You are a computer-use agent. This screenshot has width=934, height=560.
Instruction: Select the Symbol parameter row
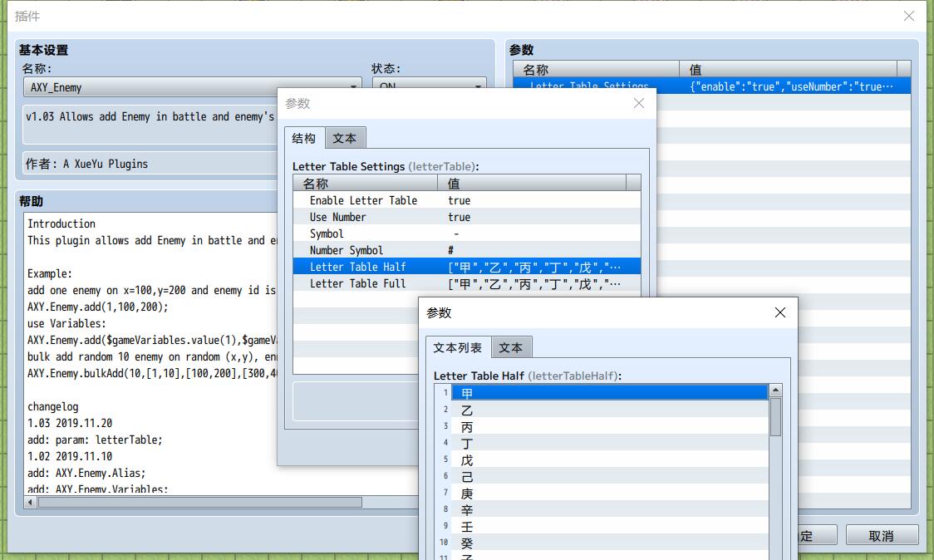[466, 234]
